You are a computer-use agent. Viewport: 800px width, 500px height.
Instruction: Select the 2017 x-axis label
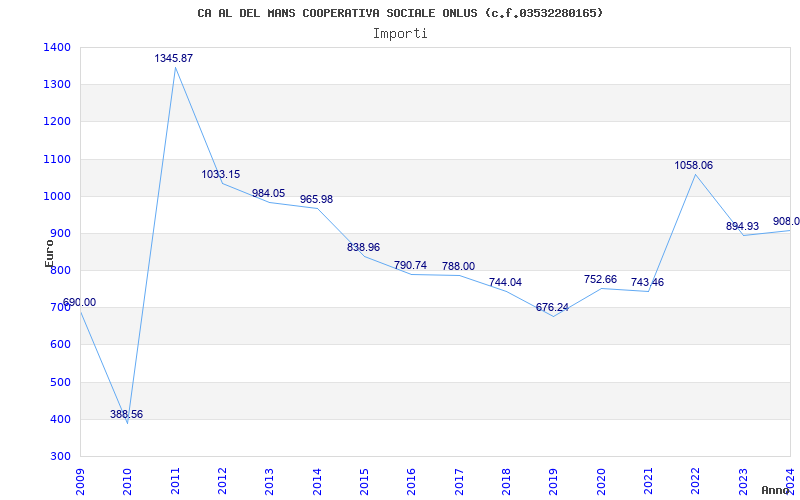coord(459,482)
